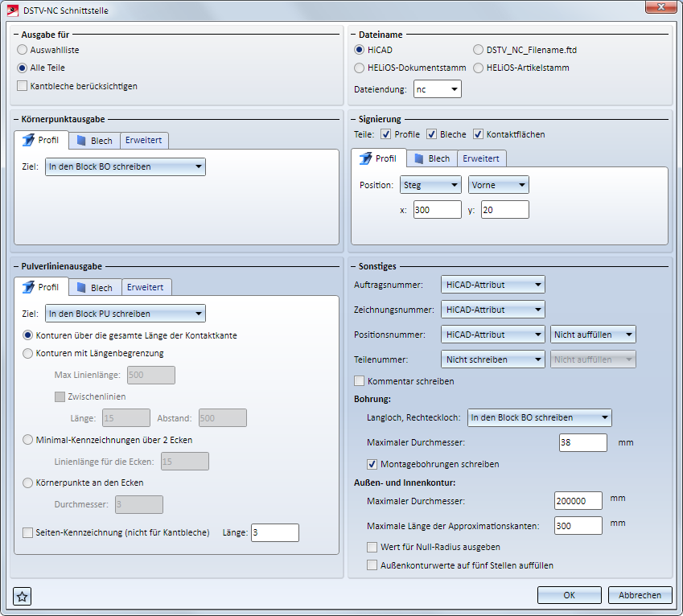Screen dimensions: 683x616
Task: Select Minimal-Kennzeichnungen über 2 Ecken option
Action: [x=27, y=440]
